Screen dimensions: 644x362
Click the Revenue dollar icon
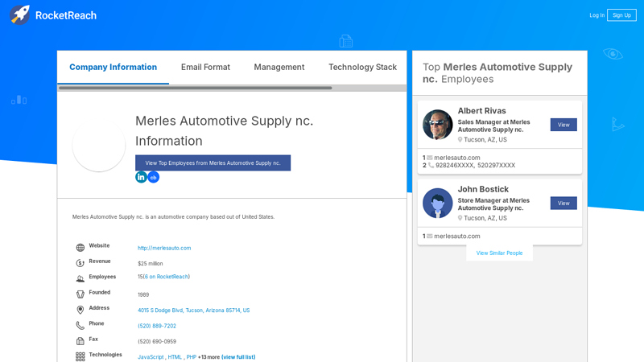coord(80,263)
